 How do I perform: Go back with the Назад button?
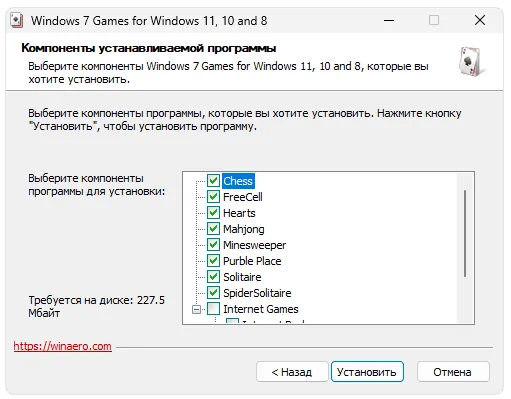[292, 372]
